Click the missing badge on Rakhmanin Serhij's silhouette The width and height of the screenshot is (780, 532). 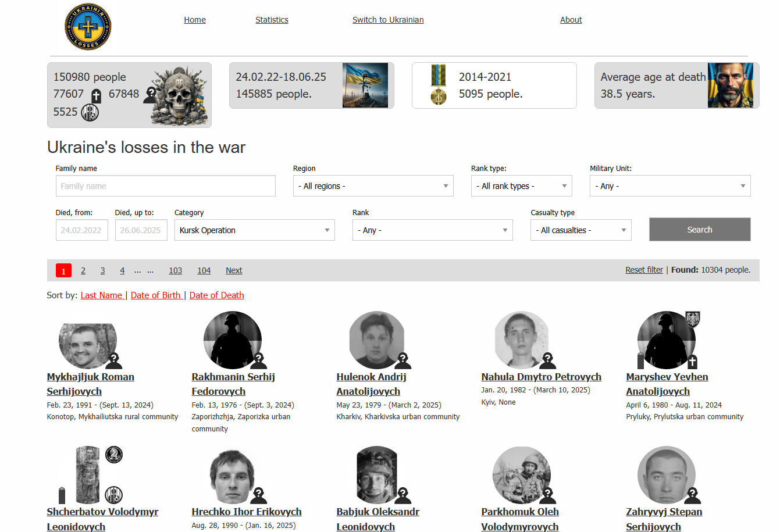259,361
